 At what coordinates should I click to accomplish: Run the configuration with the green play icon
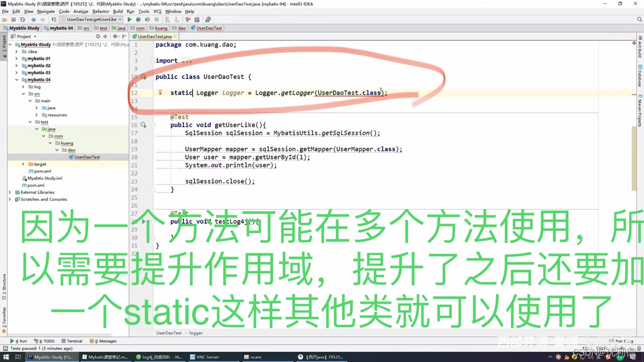[x=129, y=20]
